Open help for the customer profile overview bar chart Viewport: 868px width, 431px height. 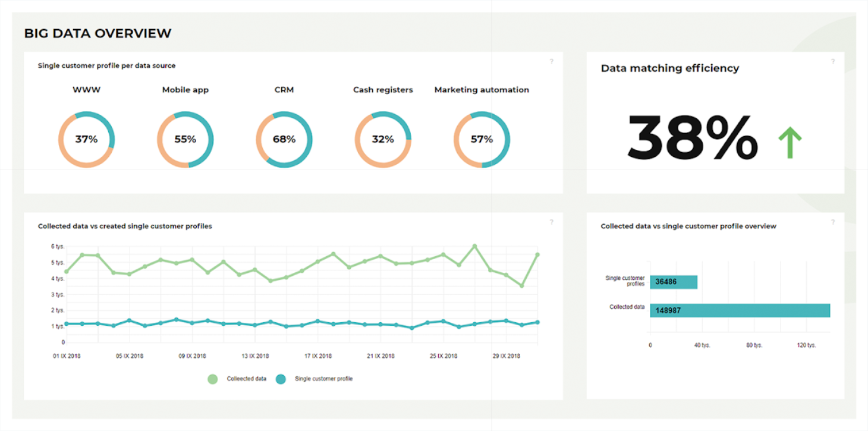(x=832, y=222)
